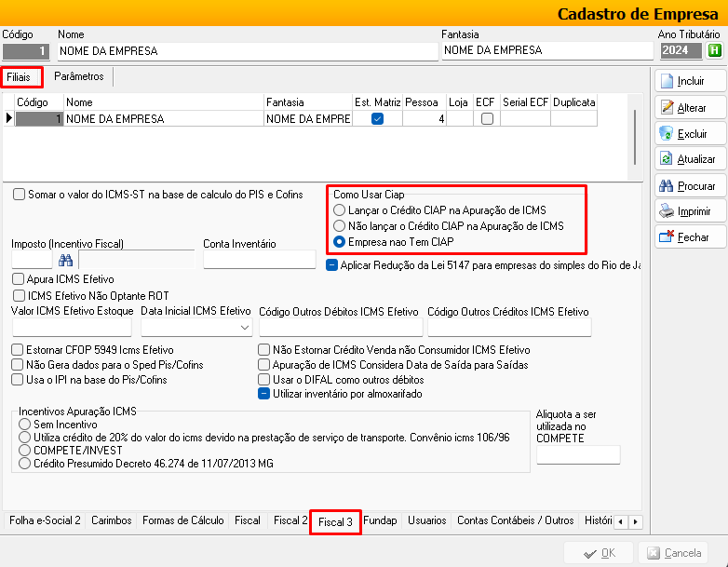Click the OK checkmark icon
The height and width of the screenshot is (567, 728).
coord(589,554)
